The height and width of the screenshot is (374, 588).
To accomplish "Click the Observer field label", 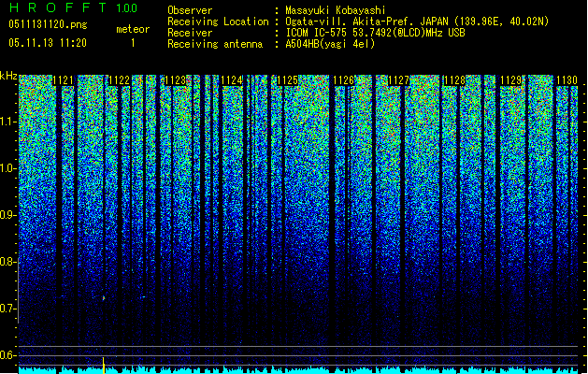I will pyautogui.click(x=190, y=10).
